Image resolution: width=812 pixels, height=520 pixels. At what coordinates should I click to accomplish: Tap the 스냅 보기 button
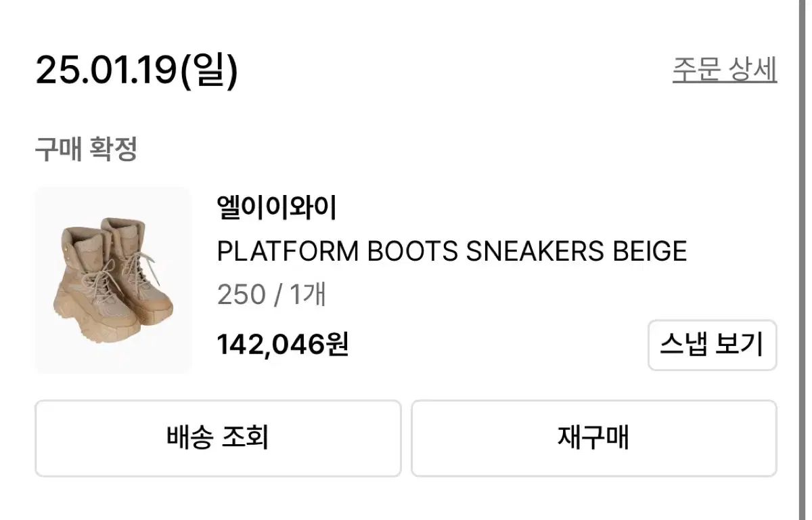coord(712,345)
